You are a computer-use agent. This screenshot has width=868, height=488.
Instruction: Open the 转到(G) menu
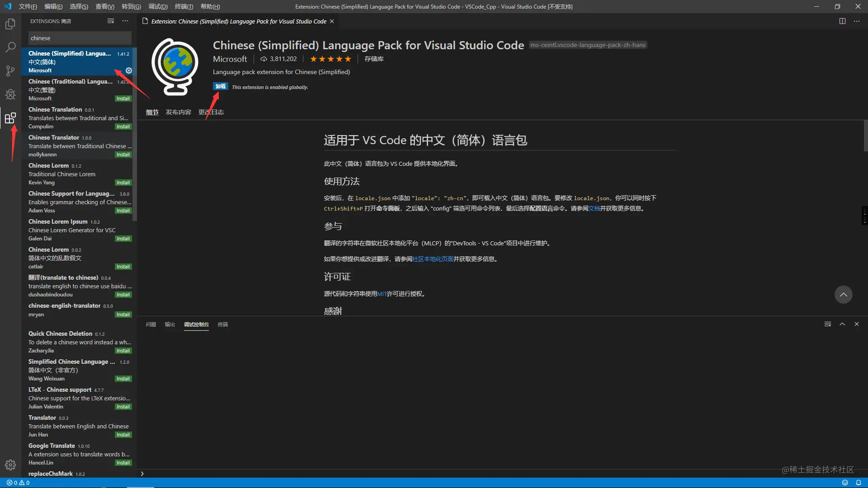coord(131,6)
